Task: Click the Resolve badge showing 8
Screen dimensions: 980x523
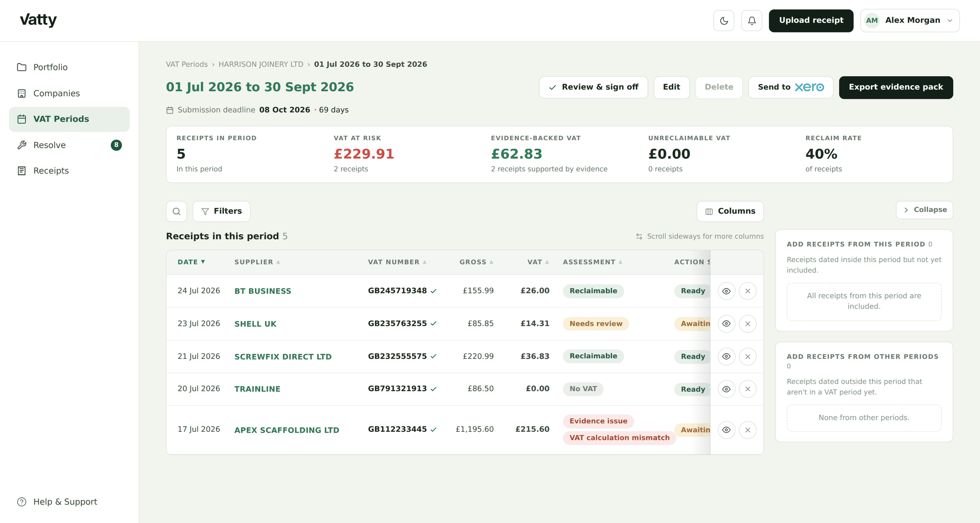Action: (x=116, y=145)
